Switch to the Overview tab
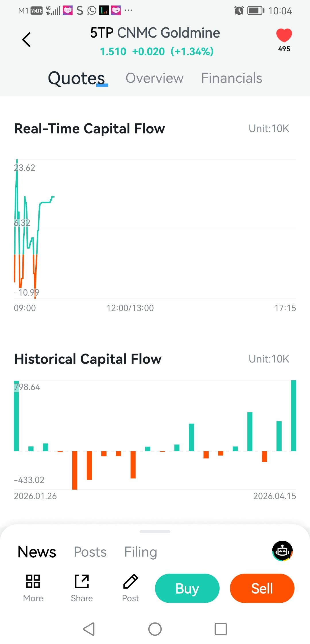This screenshot has height=644, width=310. click(154, 78)
